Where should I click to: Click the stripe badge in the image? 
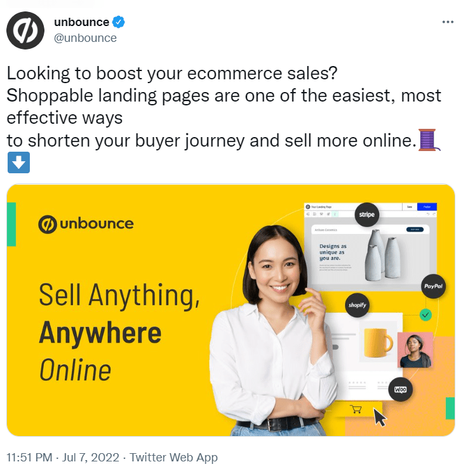pos(366,215)
